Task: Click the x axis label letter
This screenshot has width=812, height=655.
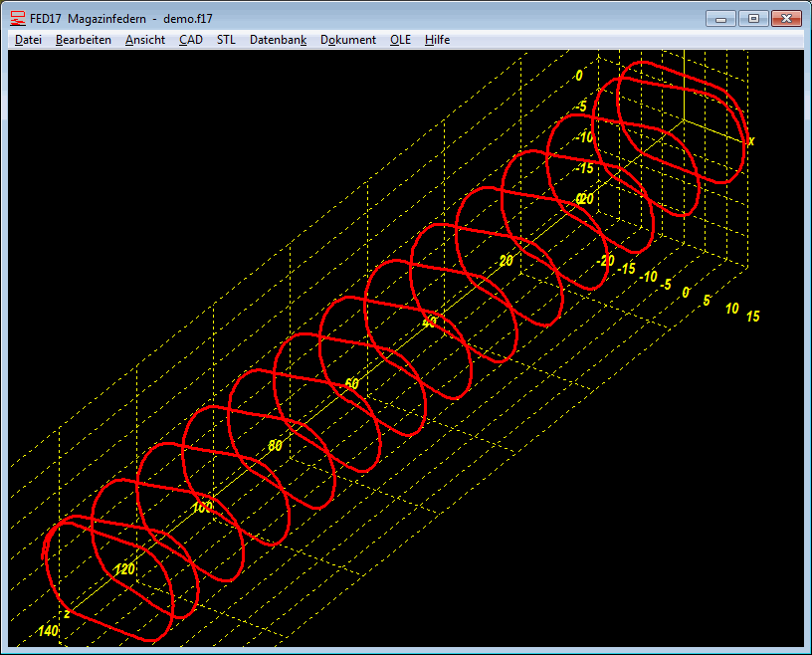Action: tap(751, 140)
